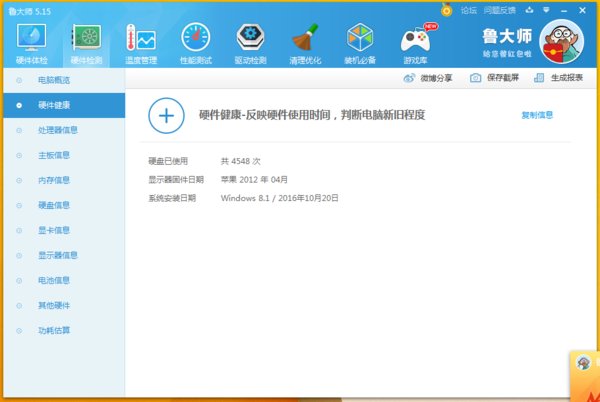Open the title bar dropdown menu arrow

coord(546,10)
